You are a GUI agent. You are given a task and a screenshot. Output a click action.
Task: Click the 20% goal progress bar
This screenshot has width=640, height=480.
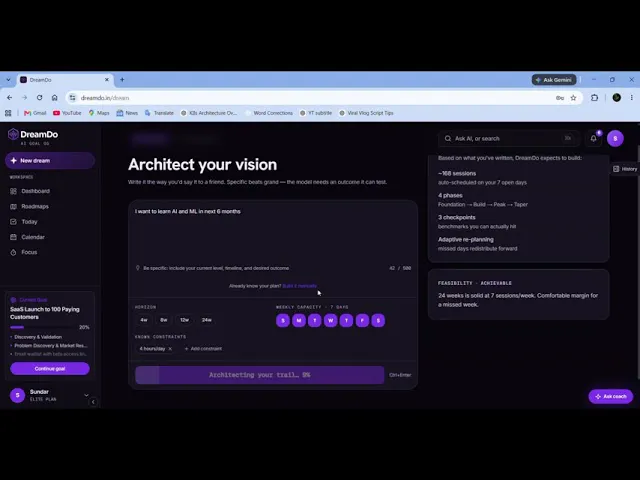pyautogui.click(x=44, y=327)
